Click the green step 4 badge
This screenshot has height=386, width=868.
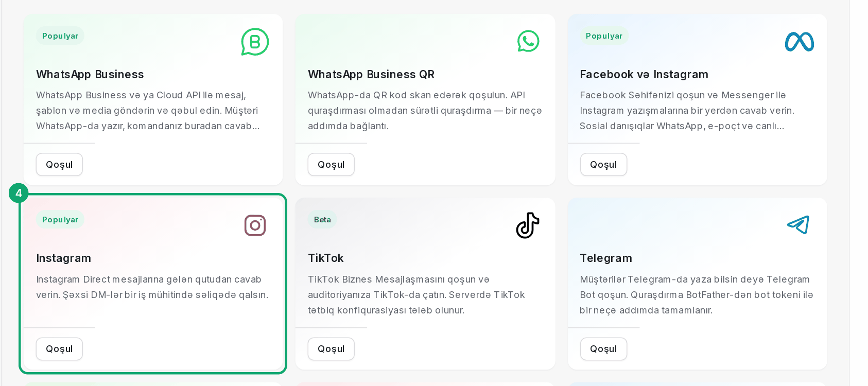click(x=19, y=193)
